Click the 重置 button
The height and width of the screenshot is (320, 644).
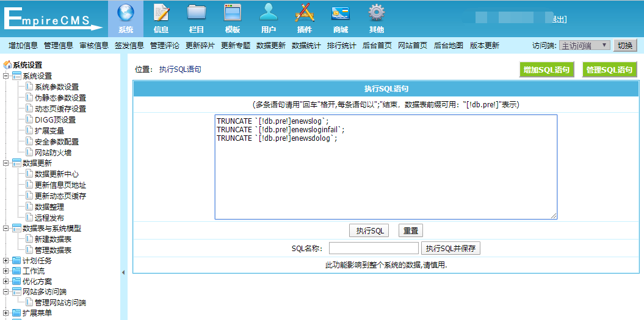pos(411,230)
